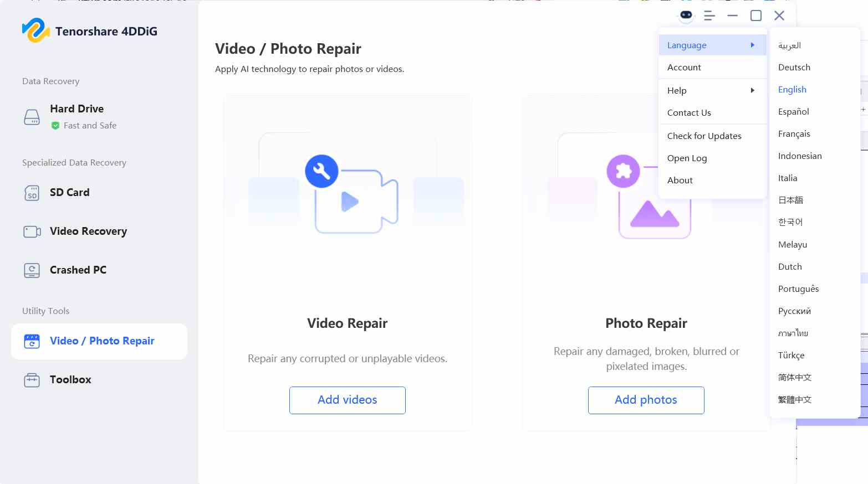Switch language to Русский
This screenshot has height=484, width=868.
click(794, 311)
